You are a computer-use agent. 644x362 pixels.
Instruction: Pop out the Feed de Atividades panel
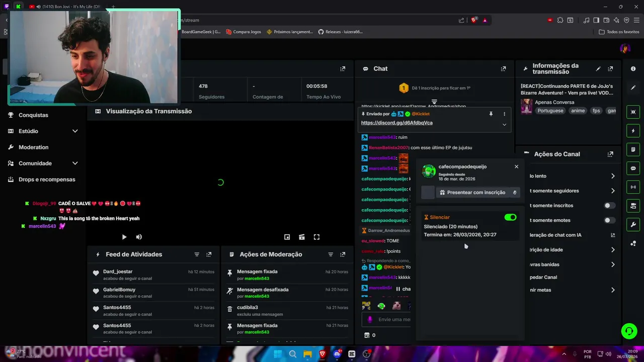[x=209, y=254]
